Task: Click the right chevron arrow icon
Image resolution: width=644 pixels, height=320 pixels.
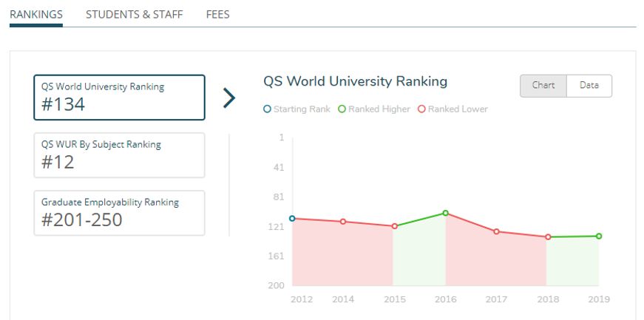Action: [x=228, y=98]
